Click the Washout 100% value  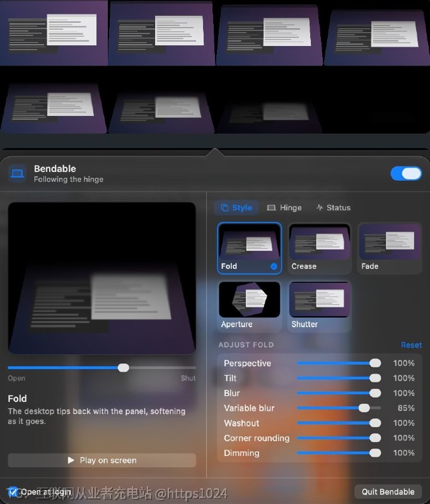point(404,423)
